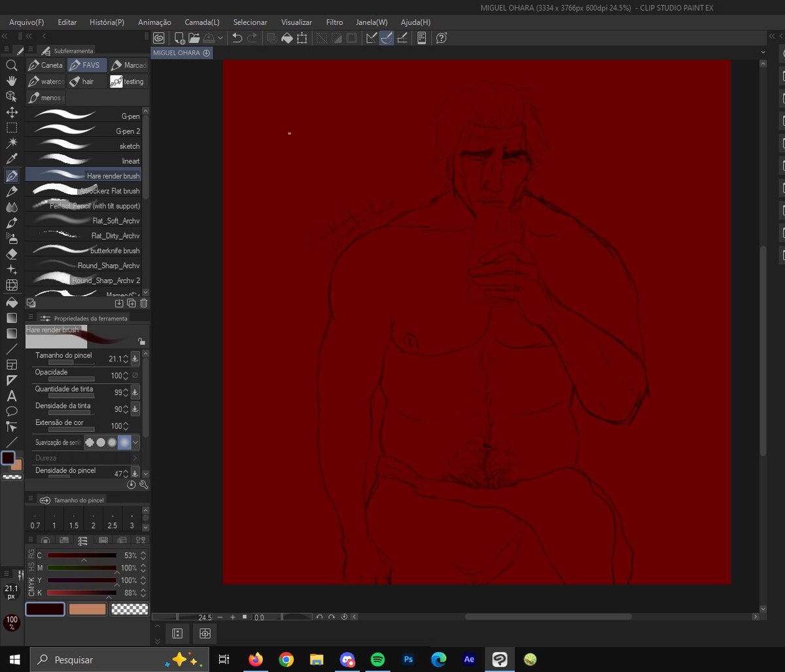Viewport: 785px width, 672px height.
Task: Toggle snap to grid in command bar
Action: pyautogui.click(x=402, y=38)
